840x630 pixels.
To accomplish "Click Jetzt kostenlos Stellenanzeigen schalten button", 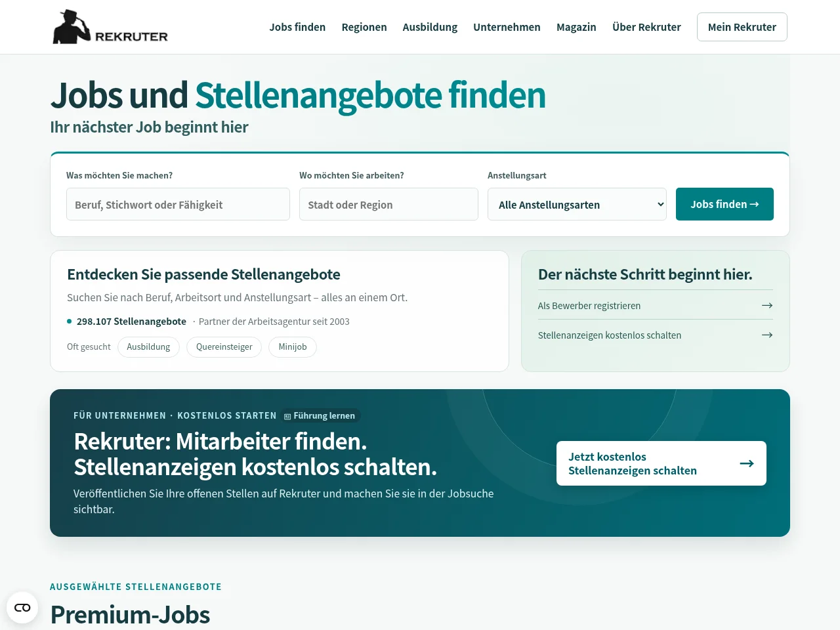I will coord(661,463).
